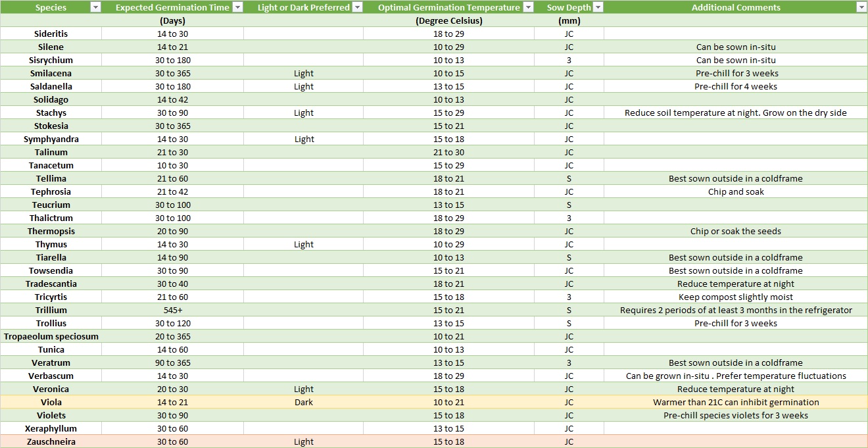Screen dimensions: 868x448
Task: Click the Chip or soak the seeds comment
Action: click(736, 231)
